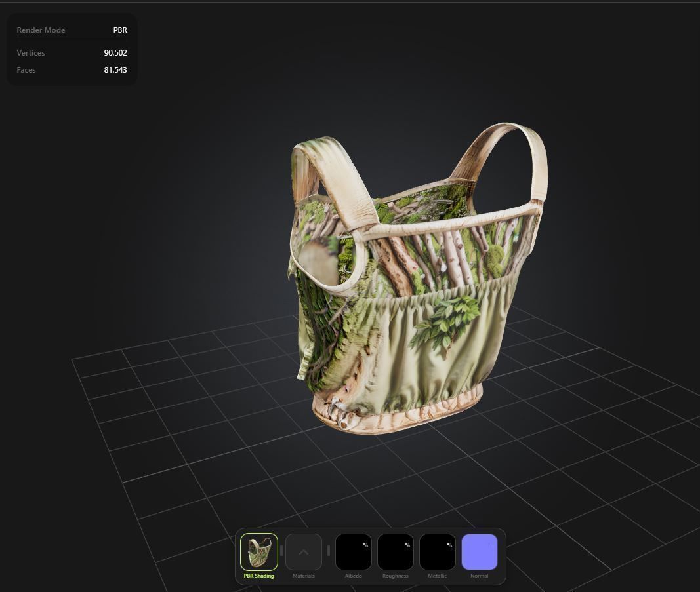Click the PBR Shading label text

(259, 576)
